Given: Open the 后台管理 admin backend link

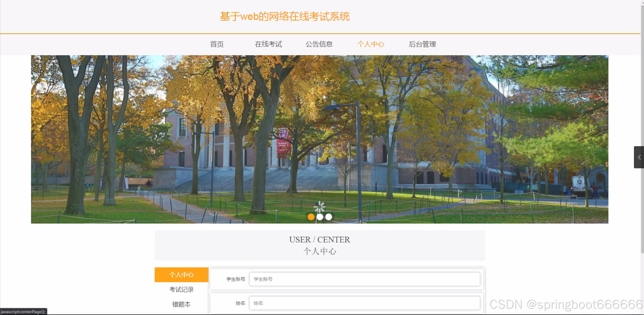Looking at the screenshot, I should [422, 44].
